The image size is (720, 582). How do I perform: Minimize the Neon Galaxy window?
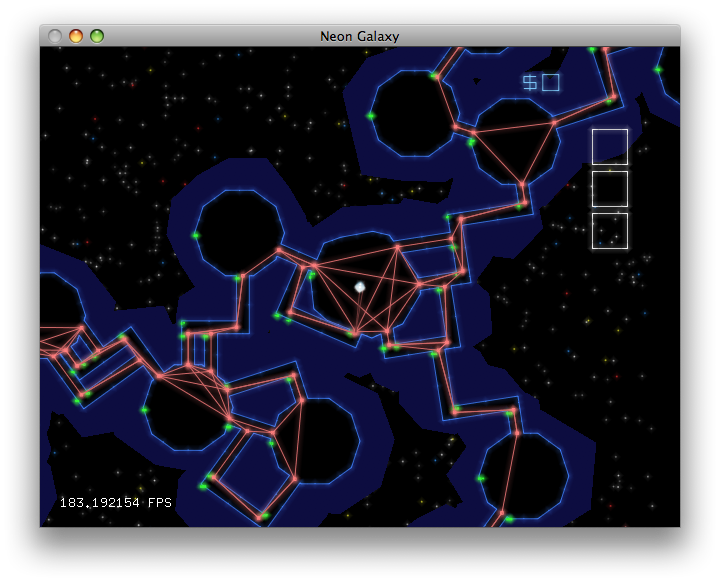76,36
